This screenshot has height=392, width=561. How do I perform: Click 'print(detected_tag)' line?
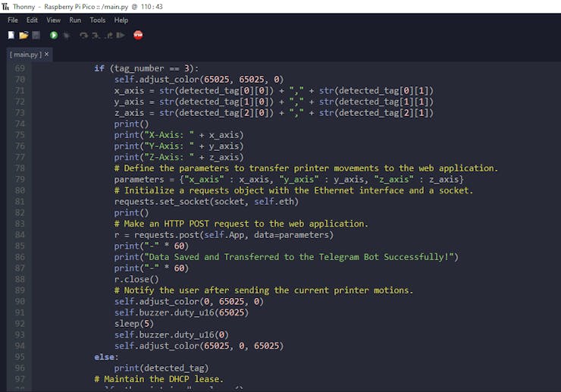tap(161, 368)
